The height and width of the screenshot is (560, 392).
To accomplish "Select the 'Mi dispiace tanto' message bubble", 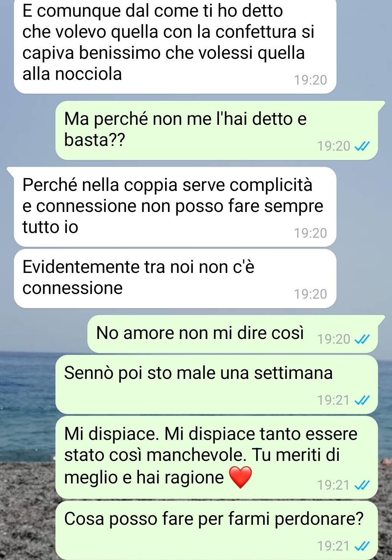I will coord(217,457).
